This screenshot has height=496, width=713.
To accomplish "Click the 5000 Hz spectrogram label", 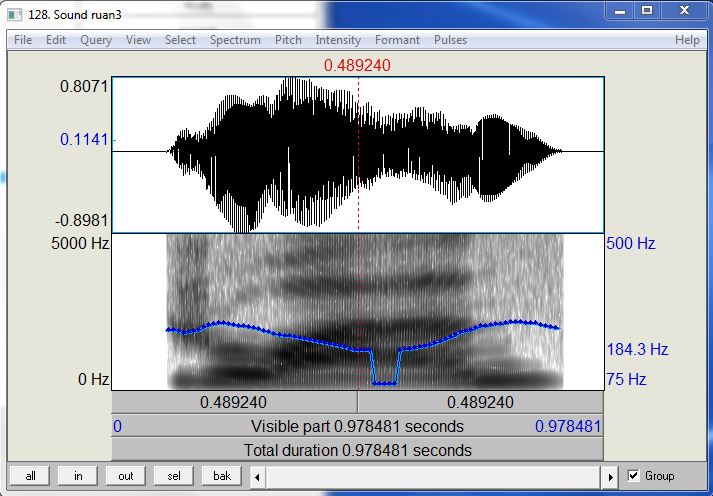I will pos(80,243).
